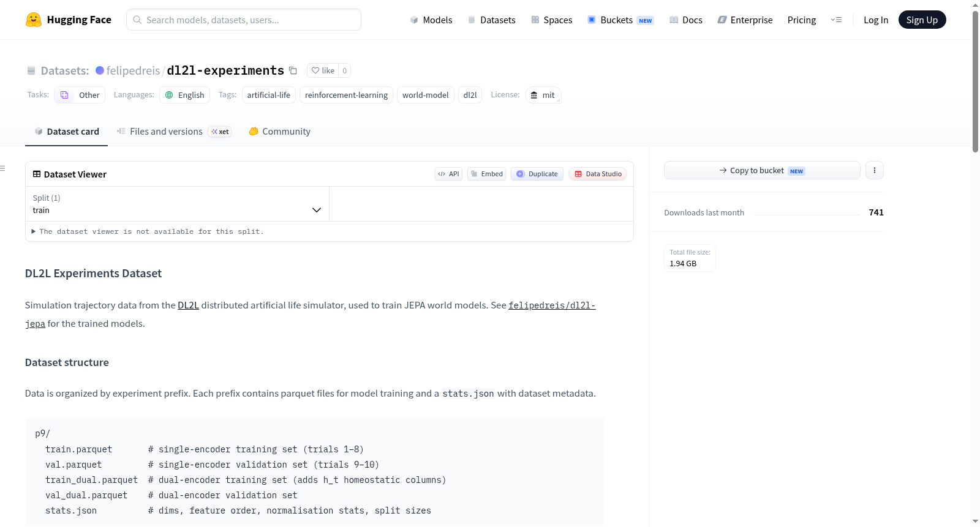Open the API button in Dataset Viewer

tap(448, 174)
